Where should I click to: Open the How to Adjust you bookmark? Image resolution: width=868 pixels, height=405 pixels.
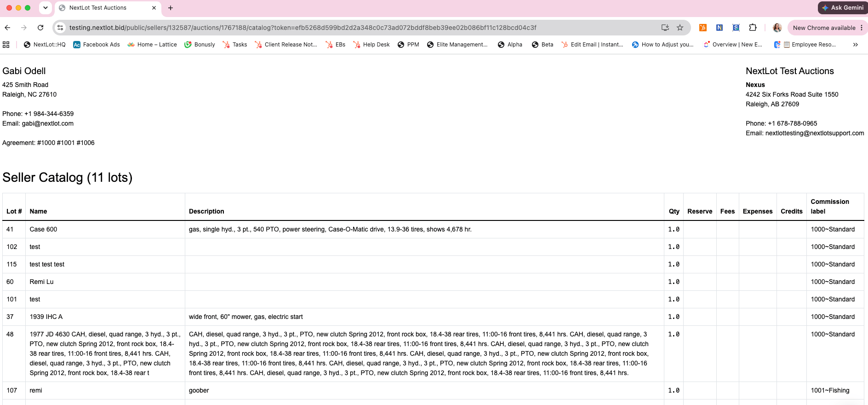[x=662, y=45]
